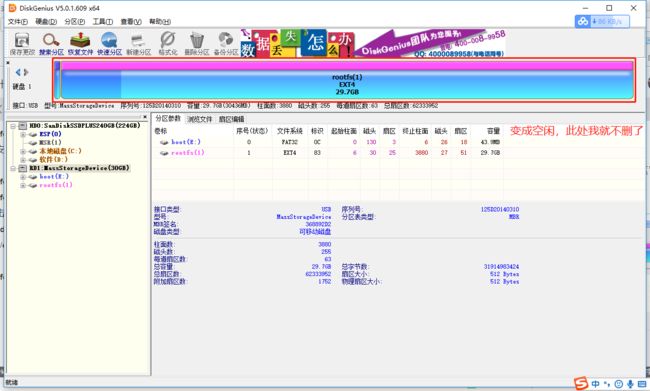This screenshot has height=391, width=650.
Task: Go to previous disk with left arrow
Action: coord(18,72)
